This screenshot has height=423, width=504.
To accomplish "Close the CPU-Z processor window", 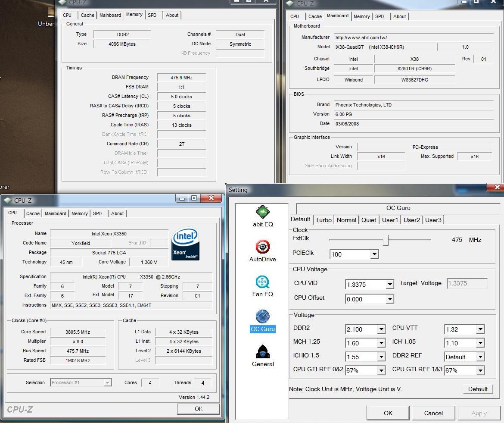I will (211, 198).
